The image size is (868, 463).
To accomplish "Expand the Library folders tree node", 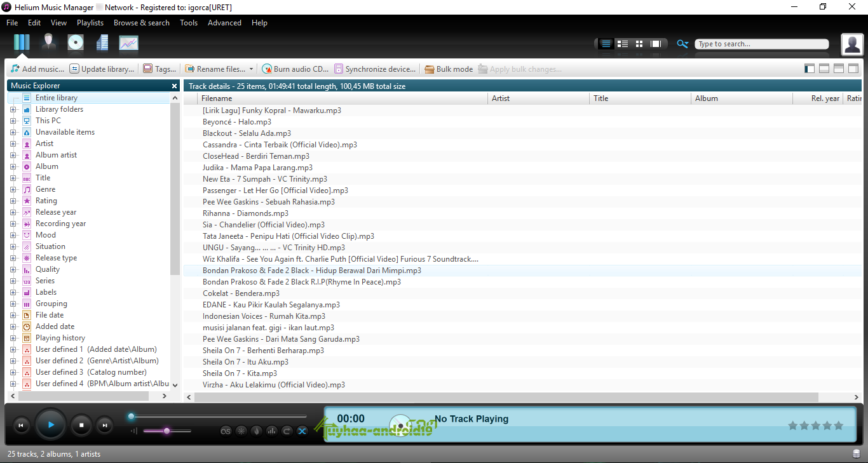I will click(x=13, y=109).
